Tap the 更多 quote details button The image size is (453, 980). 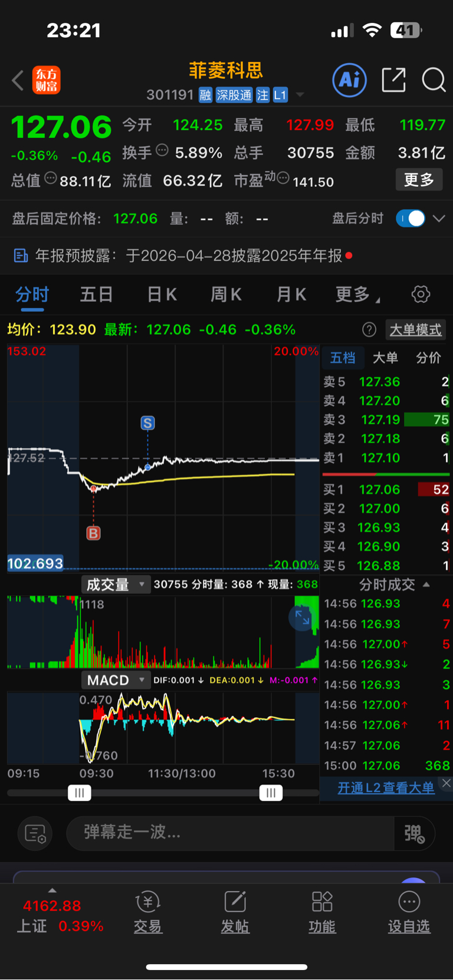coord(419,180)
